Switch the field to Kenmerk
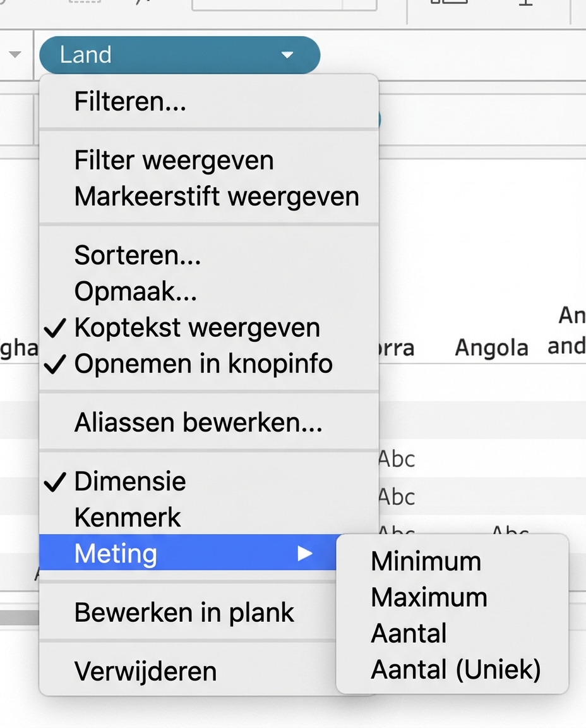The image size is (586, 728). 128,517
